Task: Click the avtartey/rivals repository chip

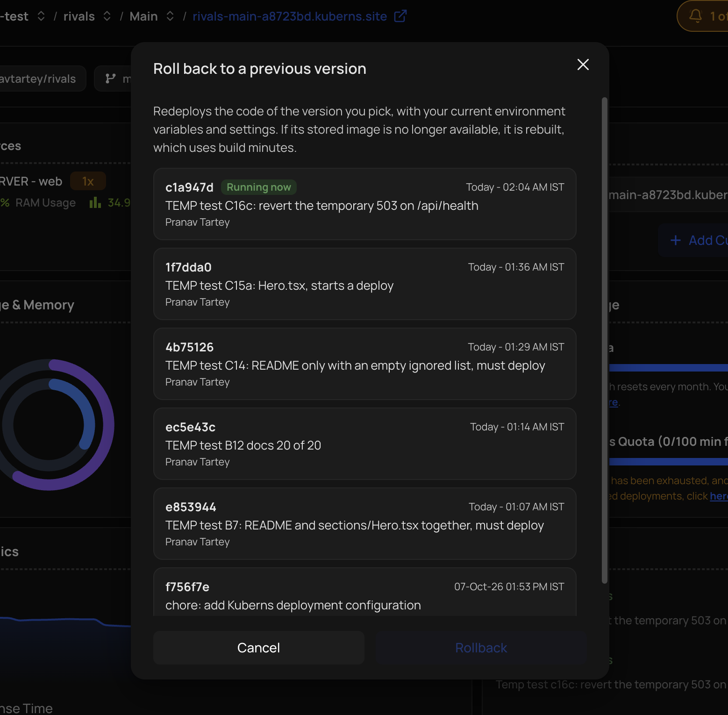Action: [x=42, y=79]
